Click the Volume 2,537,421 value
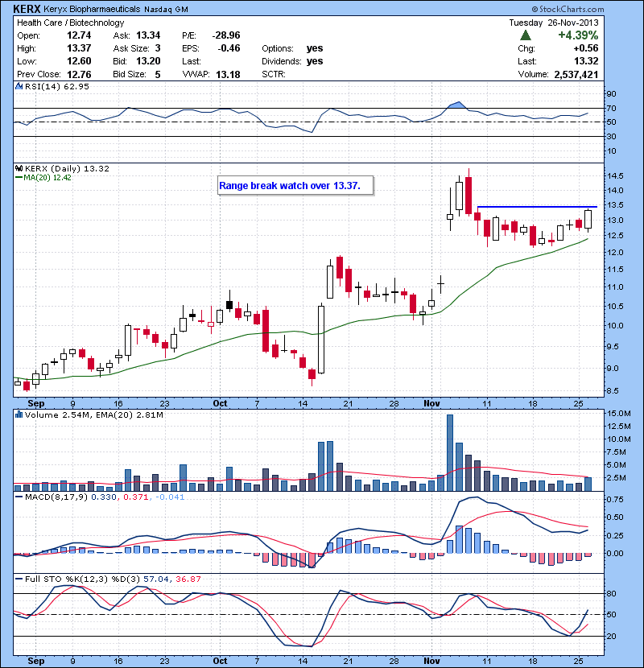Image resolution: width=644 pixels, height=668 pixels. pos(576,75)
